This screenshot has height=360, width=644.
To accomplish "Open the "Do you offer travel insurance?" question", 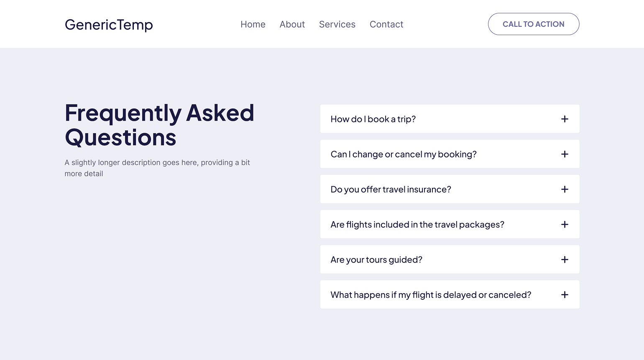I will point(391,189).
